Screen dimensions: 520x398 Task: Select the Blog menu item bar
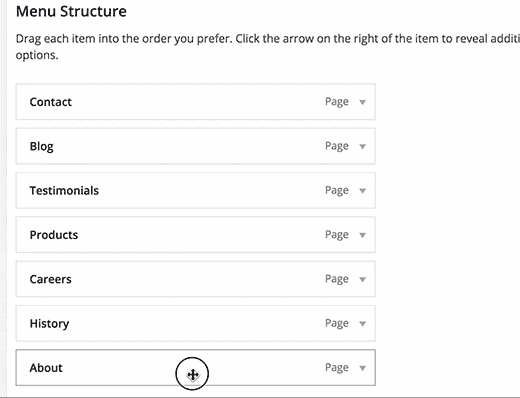[196, 146]
